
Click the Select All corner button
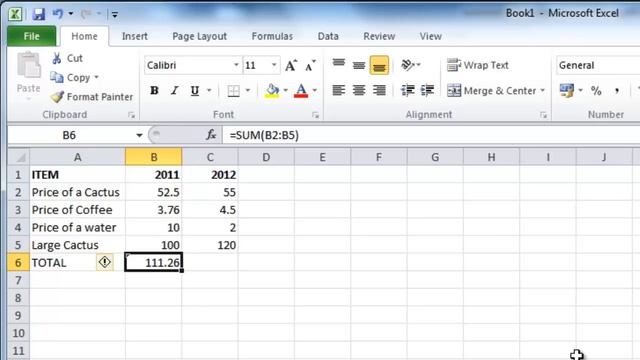pyautogui.click(x=18, y=157)
